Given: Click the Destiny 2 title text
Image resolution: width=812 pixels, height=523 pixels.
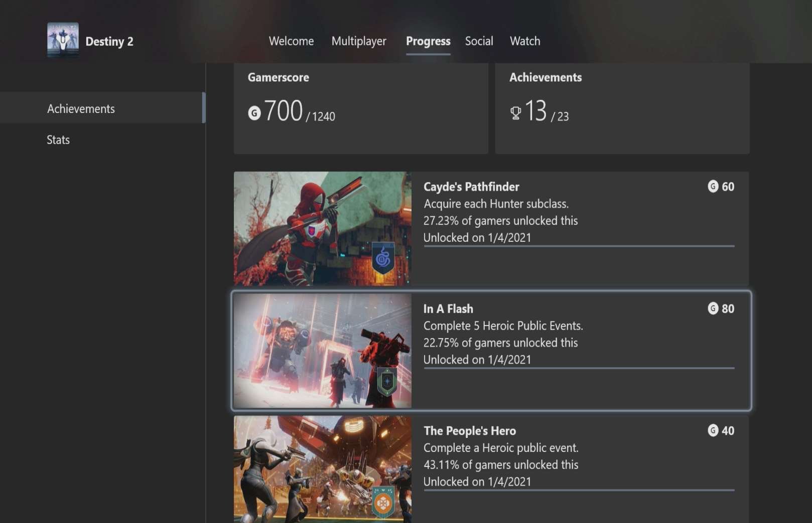Looking at the screenshot, I should [x=109, y=41].
